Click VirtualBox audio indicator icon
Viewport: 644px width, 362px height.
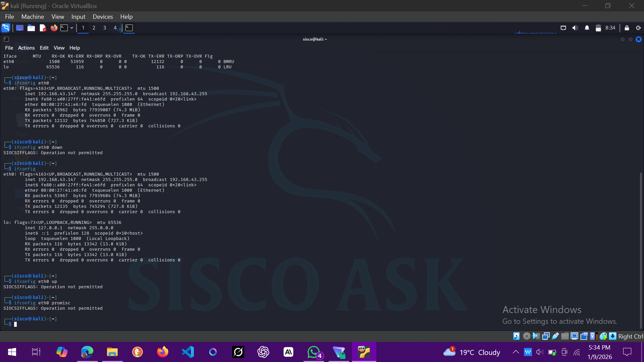(536, 336)
